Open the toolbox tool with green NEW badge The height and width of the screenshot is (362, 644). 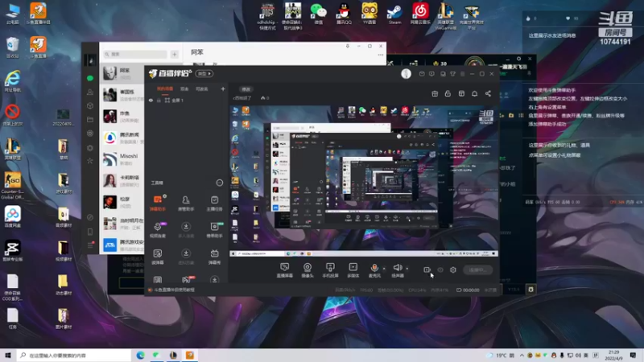[214, 229]
